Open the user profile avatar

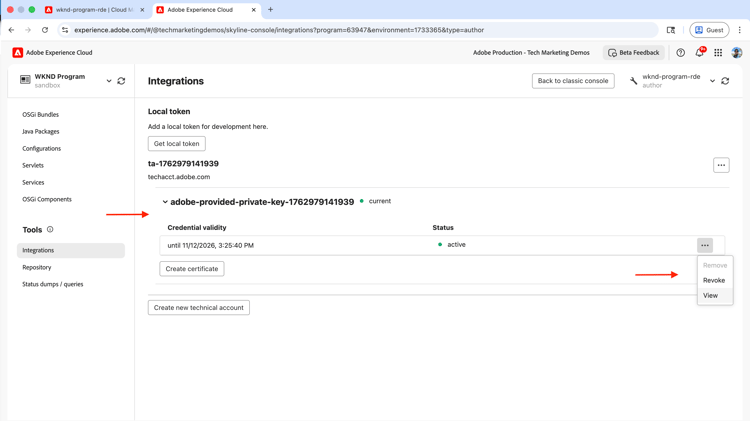(x=737, y=53)
